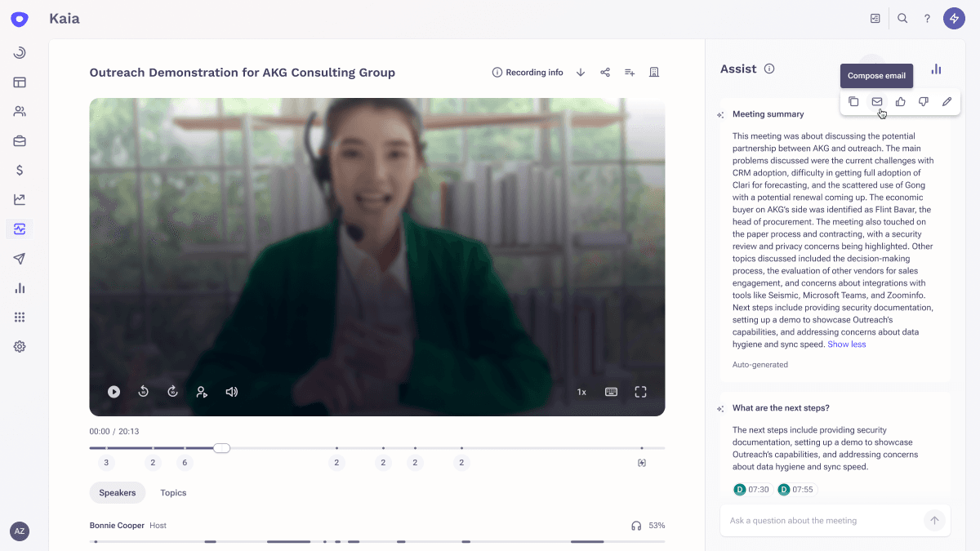Share the recording via the share icon
Screen dimensions: 980x551
coord(604,72)
